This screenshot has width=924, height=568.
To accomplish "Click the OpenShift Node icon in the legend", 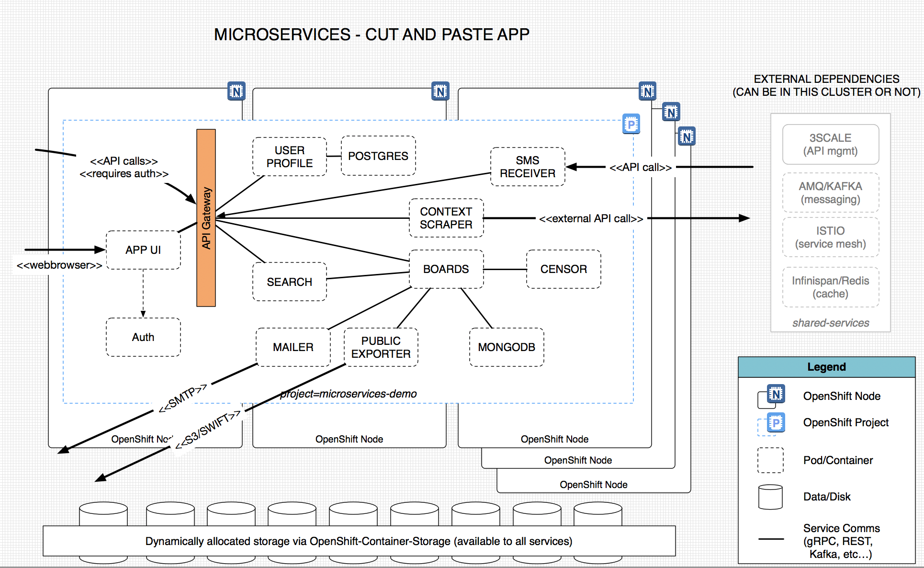I will point(775,394).
